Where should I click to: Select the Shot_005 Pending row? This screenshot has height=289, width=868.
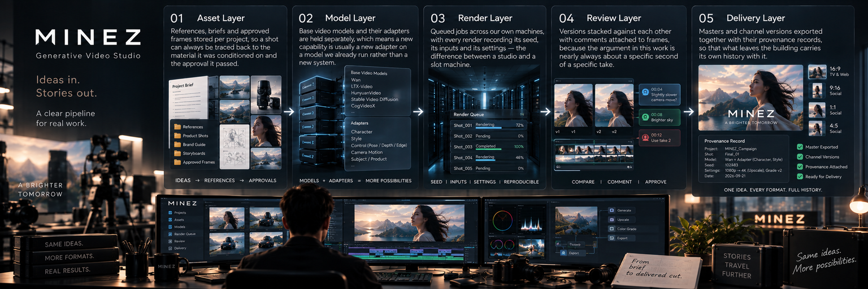pyautogui.click(x=489, y=168)
